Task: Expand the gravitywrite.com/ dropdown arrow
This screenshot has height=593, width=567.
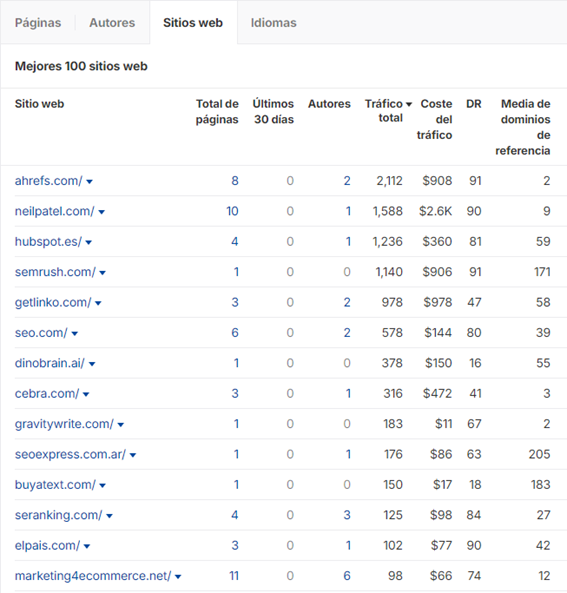Action: 121,425
